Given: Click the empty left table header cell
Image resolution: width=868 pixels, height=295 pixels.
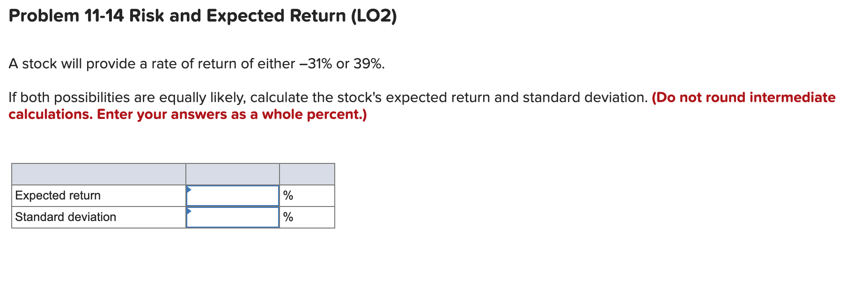Looking at the screenshot, I should [98, 173].
